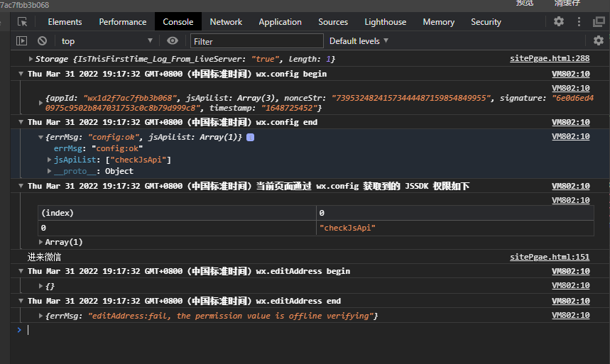Activate the inspect element picker icon
The height and width of the screenshot is (364, 610).
pyautogui.click(x=23, y=22)
